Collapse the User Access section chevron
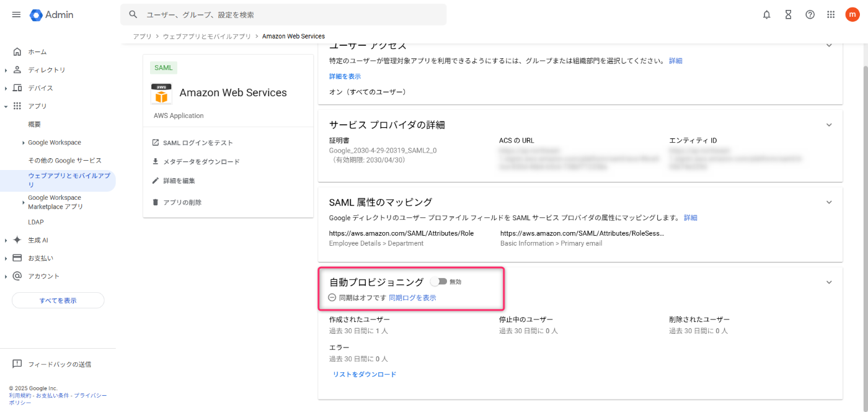Screen dimensions: 868x412 pyautogui.click(x=829, y=46)
